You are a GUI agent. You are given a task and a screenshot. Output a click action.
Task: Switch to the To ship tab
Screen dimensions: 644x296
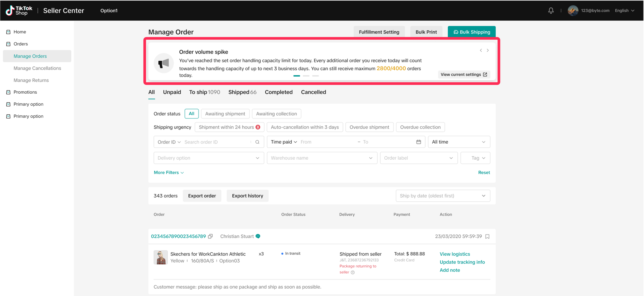(x=204, y=92)
